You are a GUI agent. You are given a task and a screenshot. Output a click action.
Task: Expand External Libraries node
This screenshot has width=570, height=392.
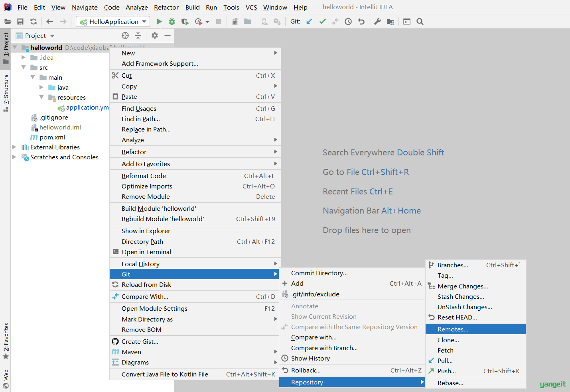14,147
